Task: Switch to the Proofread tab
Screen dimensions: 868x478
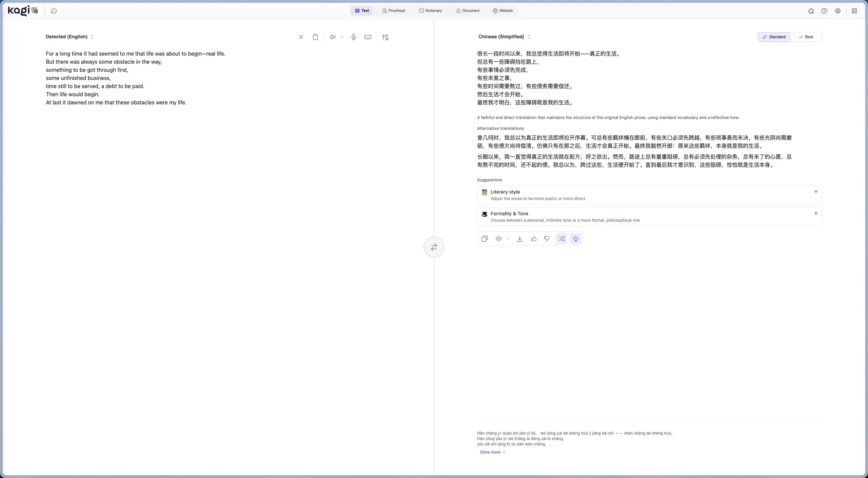Action: pos(394,11)
